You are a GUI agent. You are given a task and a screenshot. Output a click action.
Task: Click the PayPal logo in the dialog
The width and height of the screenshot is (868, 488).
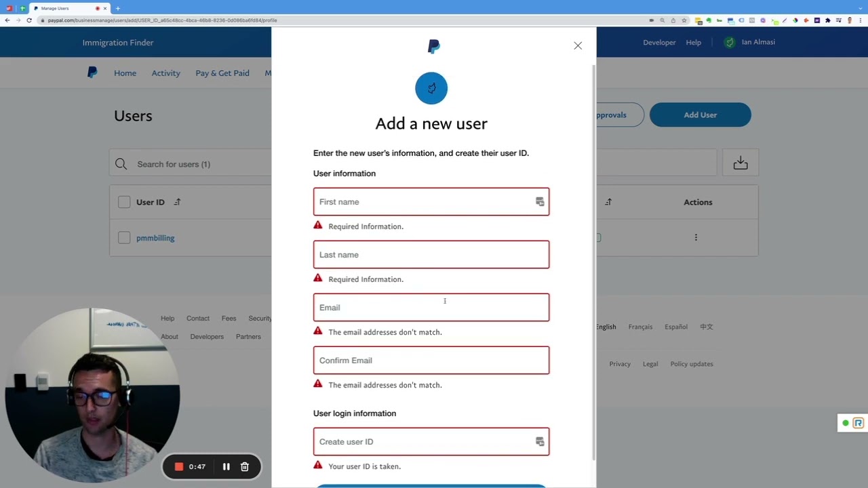pos(434,46)
